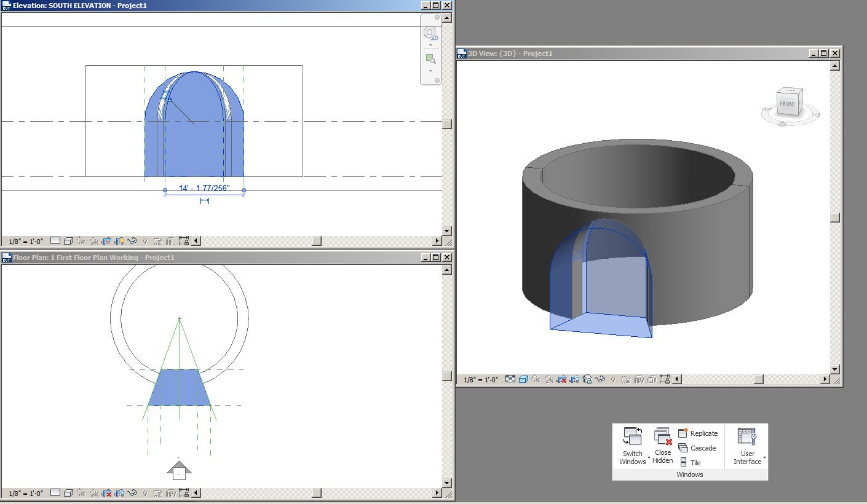
Task: Click the Detail Level icon in the floor plan bar
Action: click(x=56, y=492)
